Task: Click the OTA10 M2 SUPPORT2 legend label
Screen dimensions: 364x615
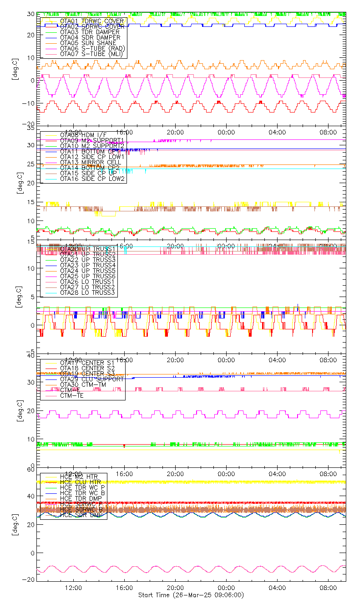Action: point(92,146)
